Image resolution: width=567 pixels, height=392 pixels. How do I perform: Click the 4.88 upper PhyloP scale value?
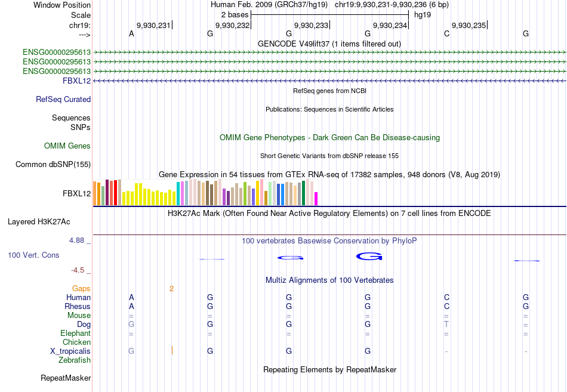(x=76, y=240)
